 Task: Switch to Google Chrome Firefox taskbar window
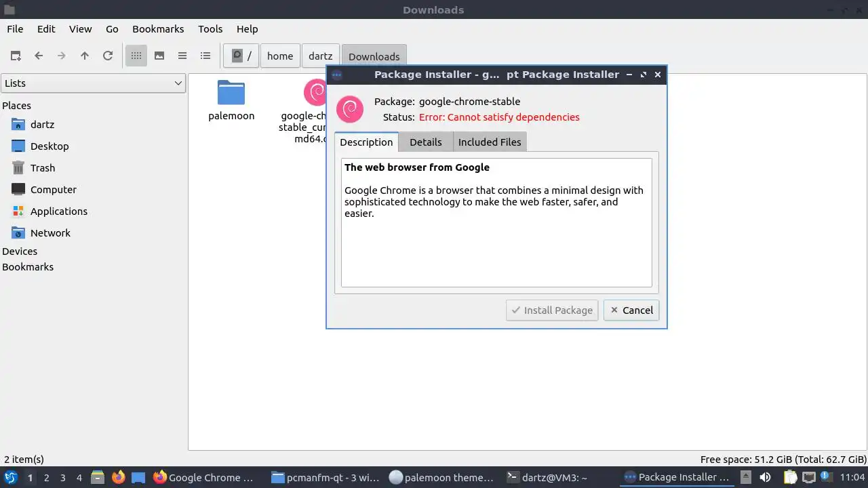(x=203, y=478)
